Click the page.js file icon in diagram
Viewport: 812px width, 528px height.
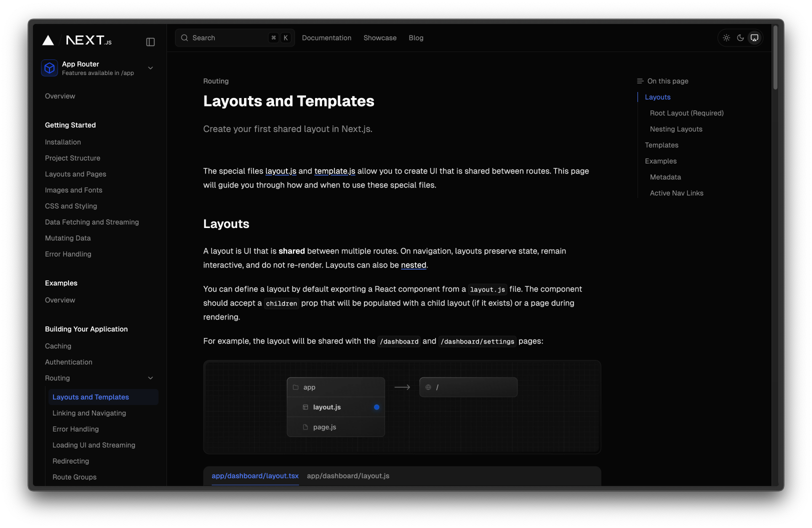coord(305,427)
